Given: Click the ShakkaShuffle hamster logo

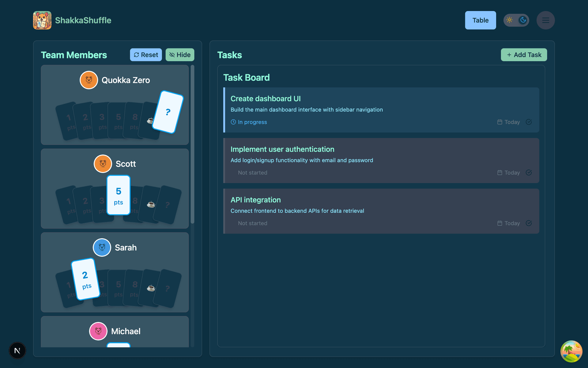Looking at the screenshot, I should [42, 20].
